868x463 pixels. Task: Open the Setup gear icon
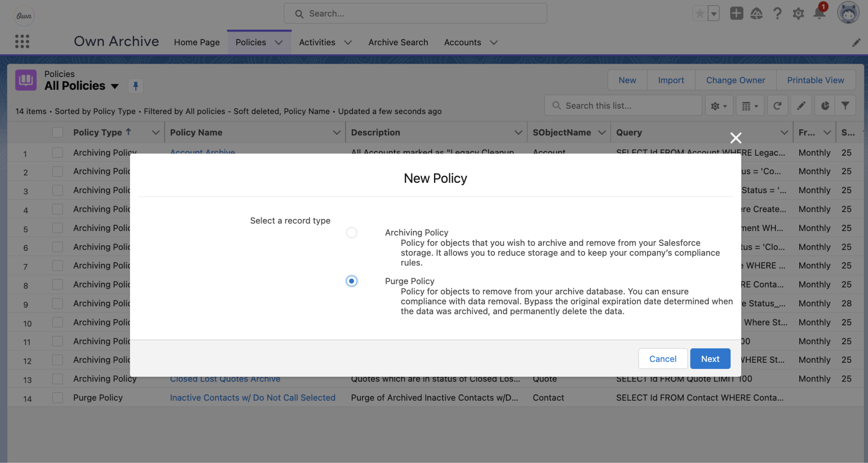798,14
